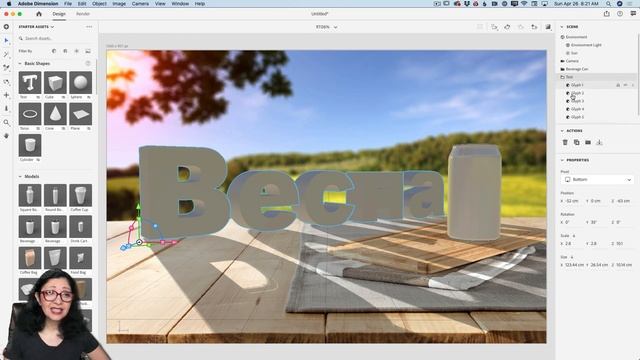This screenshot has height=360, width=640.
Task: Click the Delete trash icon in Actions
Action: 565,142
